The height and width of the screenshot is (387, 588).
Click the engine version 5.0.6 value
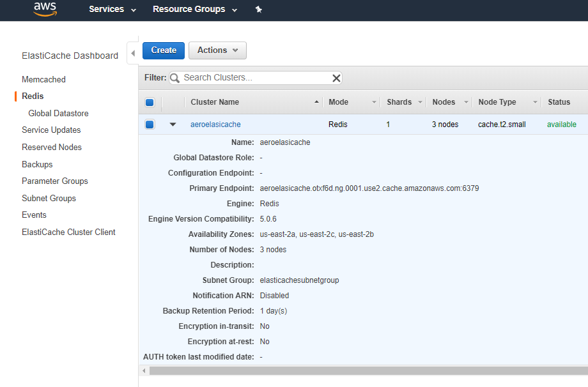tap(268, 219)
